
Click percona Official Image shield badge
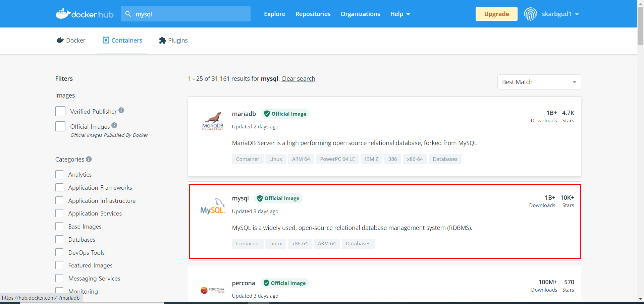pyautogui.click(x=284, y=283)
